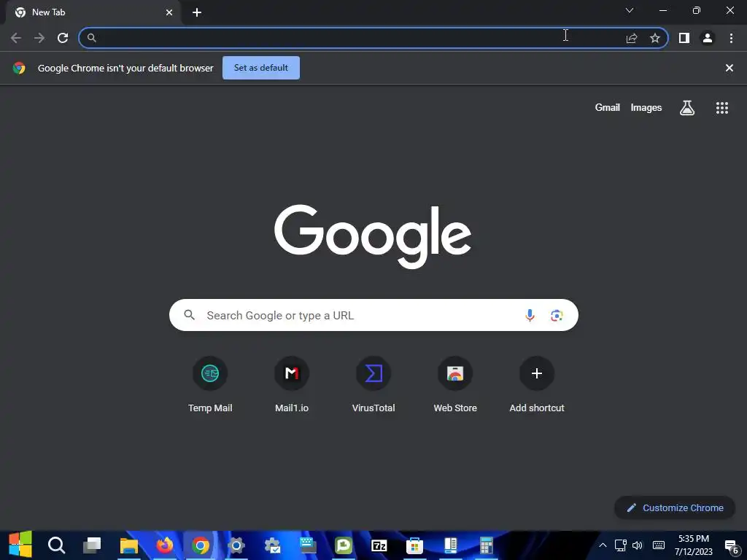Open taskbar Search
747x560 pixels.
56,545
